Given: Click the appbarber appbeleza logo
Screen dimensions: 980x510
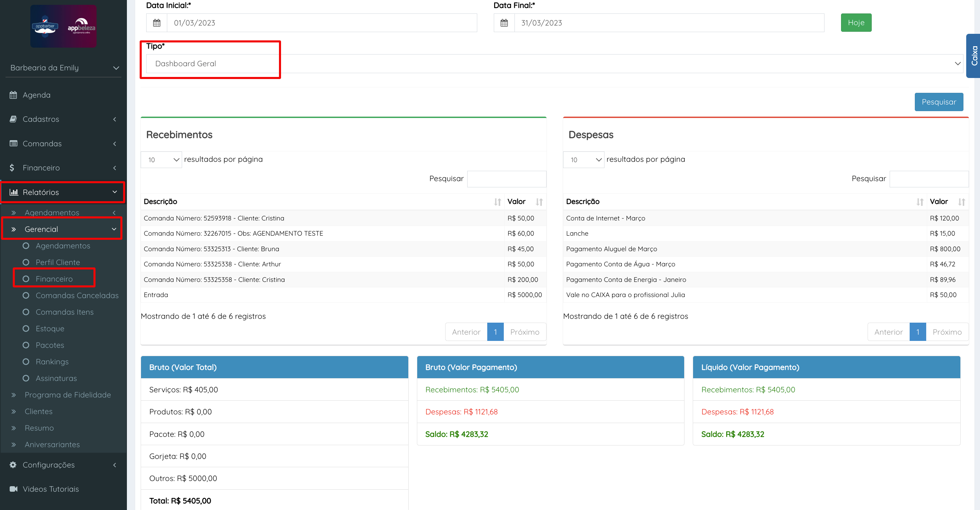Looking at the screenshot, I should pyautogui.click(x=63, y=26).
